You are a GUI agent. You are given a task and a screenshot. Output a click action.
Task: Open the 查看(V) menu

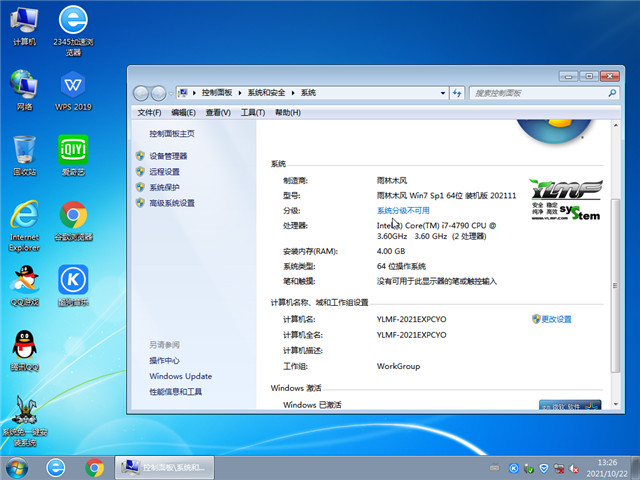[x=218, y=113]
